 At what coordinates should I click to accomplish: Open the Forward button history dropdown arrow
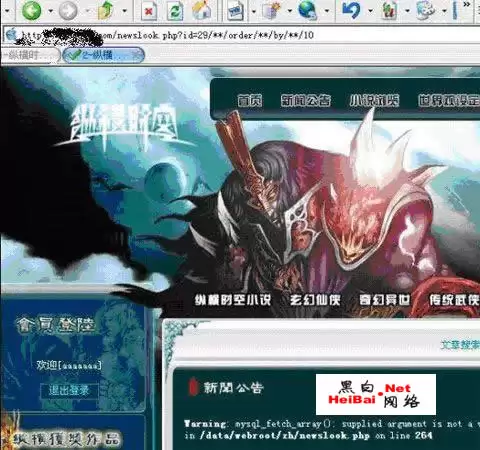pos(88,11)
